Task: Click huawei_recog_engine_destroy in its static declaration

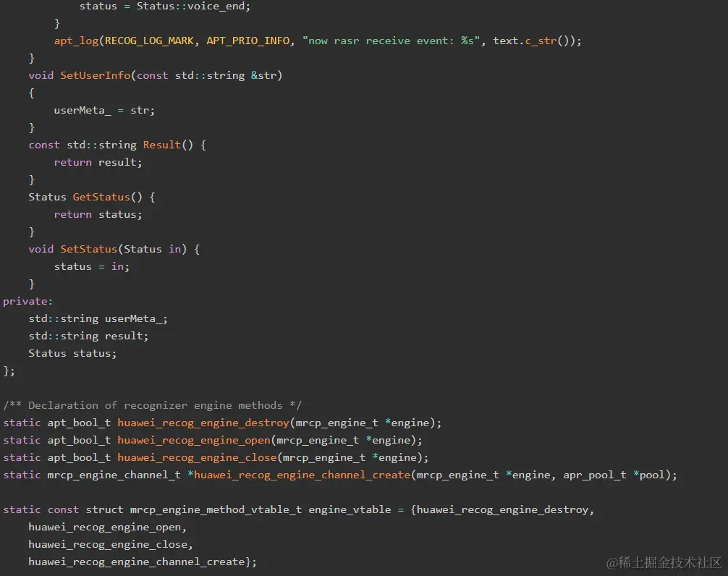Action: pyautogui.click(x=203, y=423)
